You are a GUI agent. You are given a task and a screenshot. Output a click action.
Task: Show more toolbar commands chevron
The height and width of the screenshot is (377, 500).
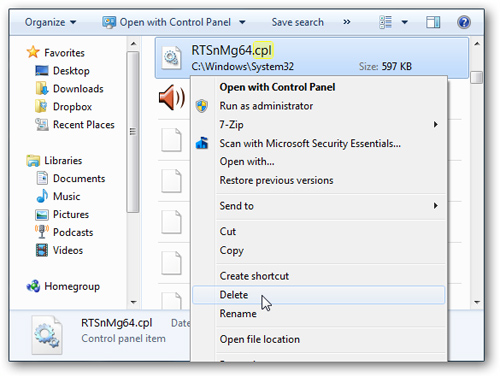[x=347, y=22]
